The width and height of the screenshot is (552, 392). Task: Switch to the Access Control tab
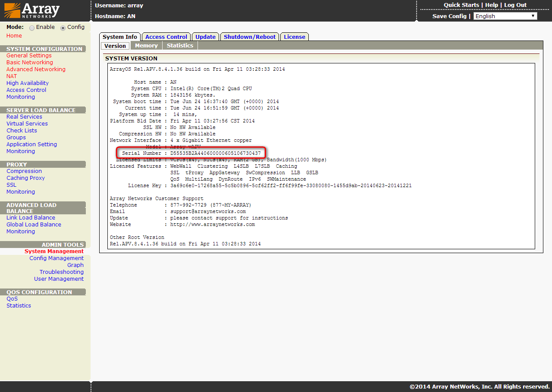(x=166, y=37)
